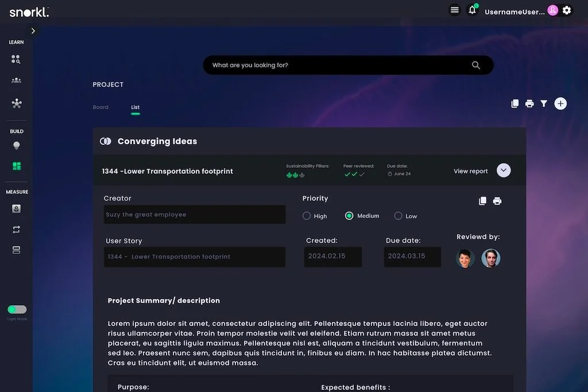
Task: Click the search magnifier icon
Action: 476,65
